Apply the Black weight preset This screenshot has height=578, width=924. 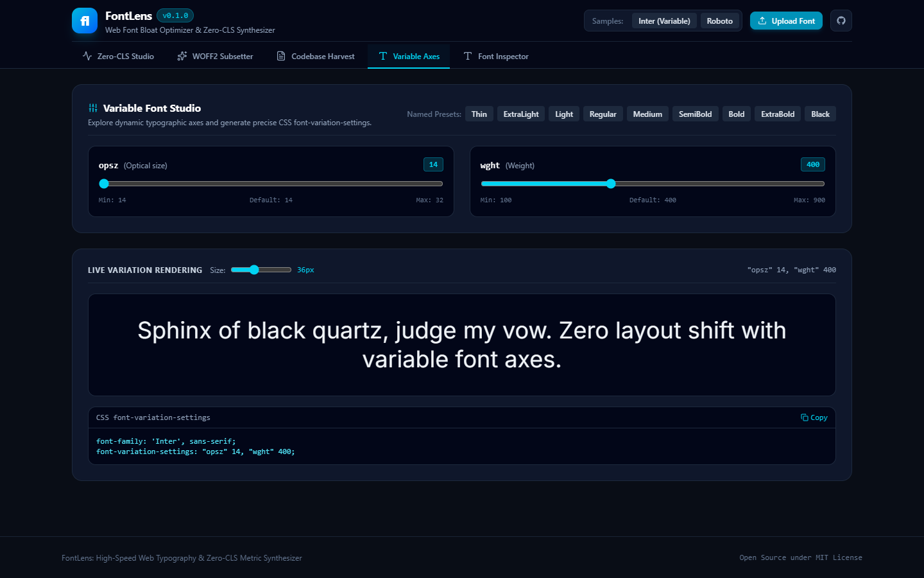[820, 114]
